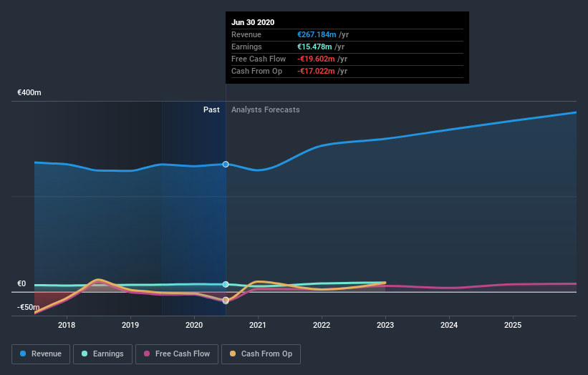Click the -€19.602m free cash flow value
Image resolution: width=588 pixels, height=375 pixels.
pyautogui.click(x=316, y=59)
